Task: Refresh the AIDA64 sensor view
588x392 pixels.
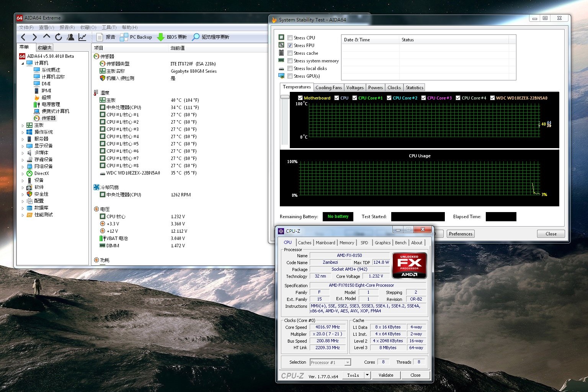Action: tap(59, 37)
